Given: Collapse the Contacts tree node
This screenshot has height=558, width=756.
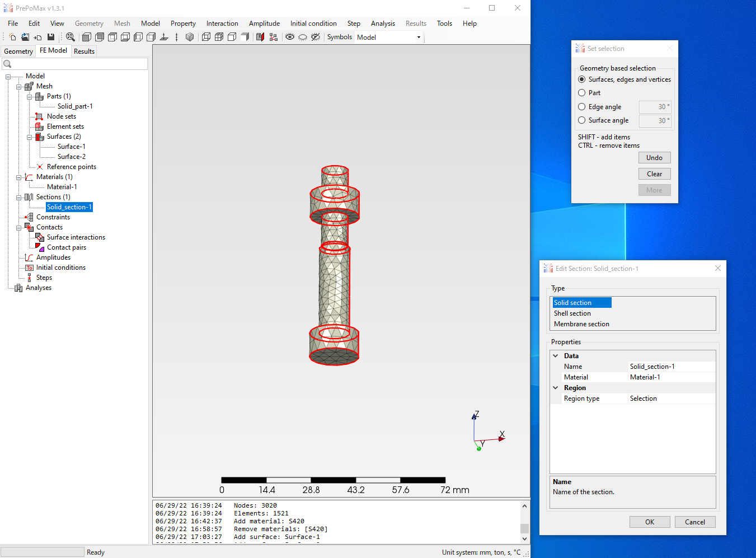Looking at the screenshot, I should pos(19,228).
